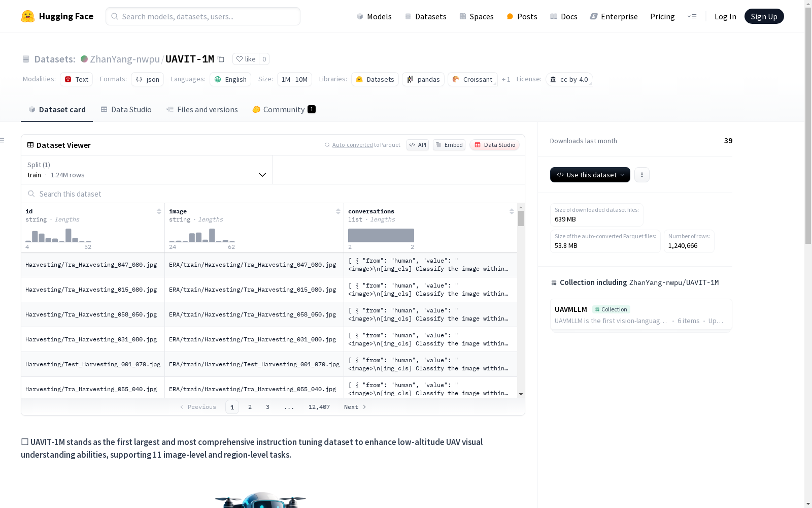This screenshot has width=812, height=508.
Task: Go to Datasets in the top navigation
Action: click(x=425, y=16)
